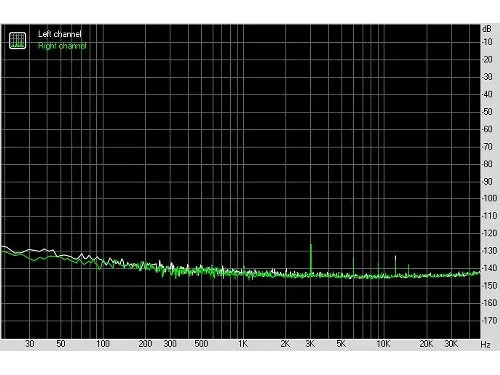Select the Right channel legend label
Screen dimensions: 500x375
coord(62,46)
